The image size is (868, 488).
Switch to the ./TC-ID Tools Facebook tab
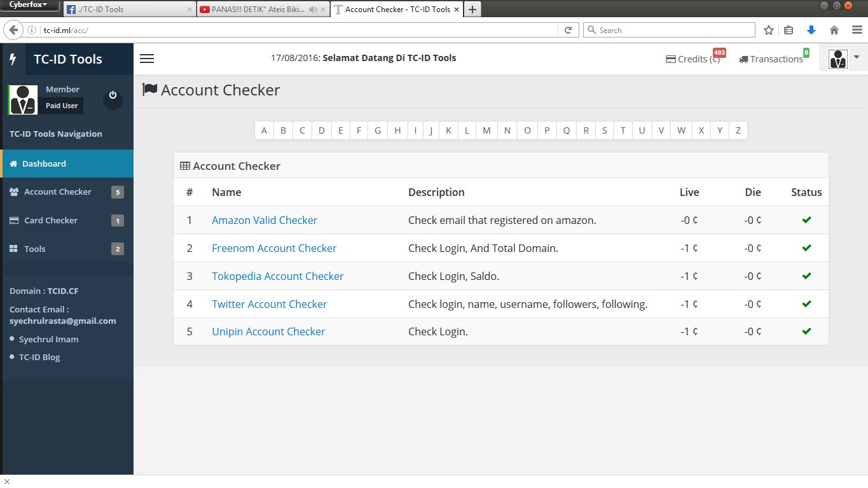click(129, 10)
